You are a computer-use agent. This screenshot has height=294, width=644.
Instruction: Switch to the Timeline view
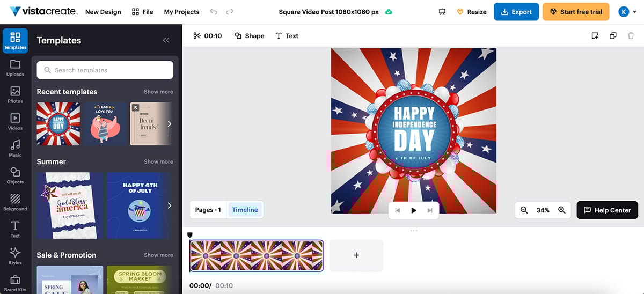[x=245, y=210]
